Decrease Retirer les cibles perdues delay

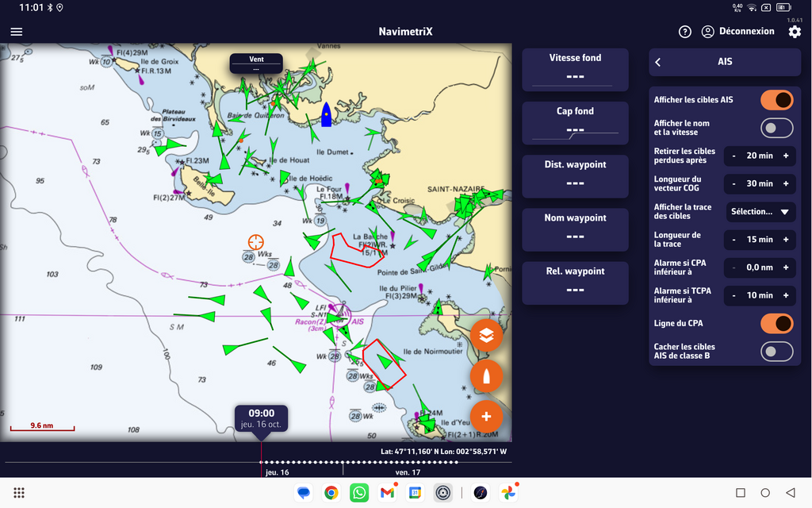(x=734, y=156)
